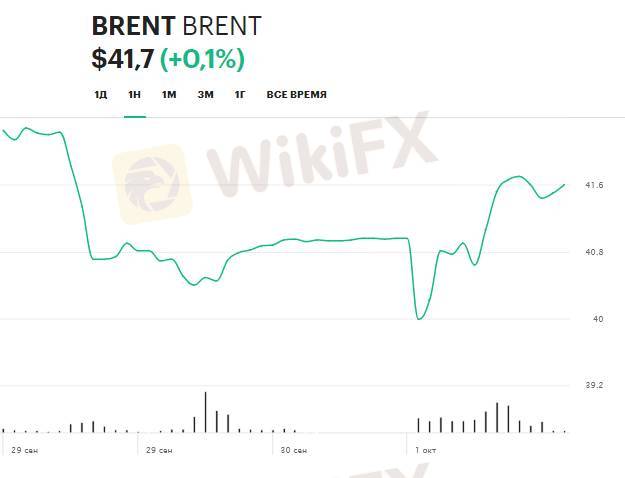Open the 1М chart period
The image size is (625, 478).
[169, 95]
